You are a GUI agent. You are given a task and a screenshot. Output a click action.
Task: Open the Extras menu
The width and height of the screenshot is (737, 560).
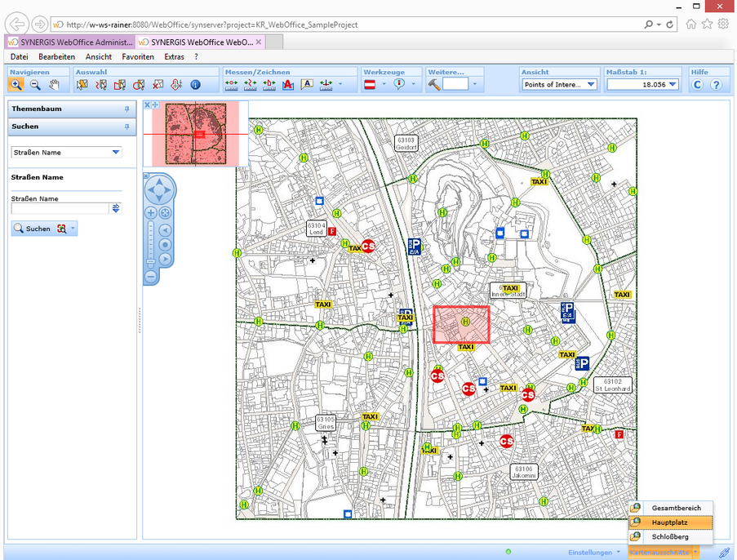tap(174, 56)
